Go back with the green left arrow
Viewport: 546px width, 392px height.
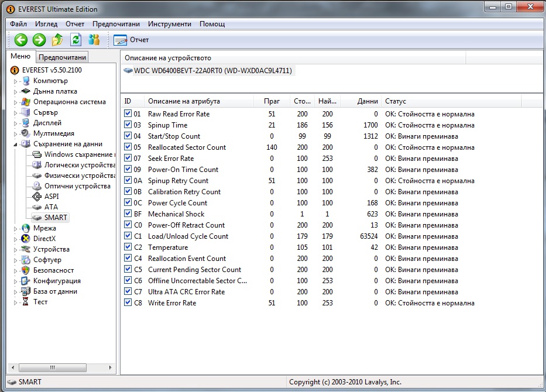[21, 40]
